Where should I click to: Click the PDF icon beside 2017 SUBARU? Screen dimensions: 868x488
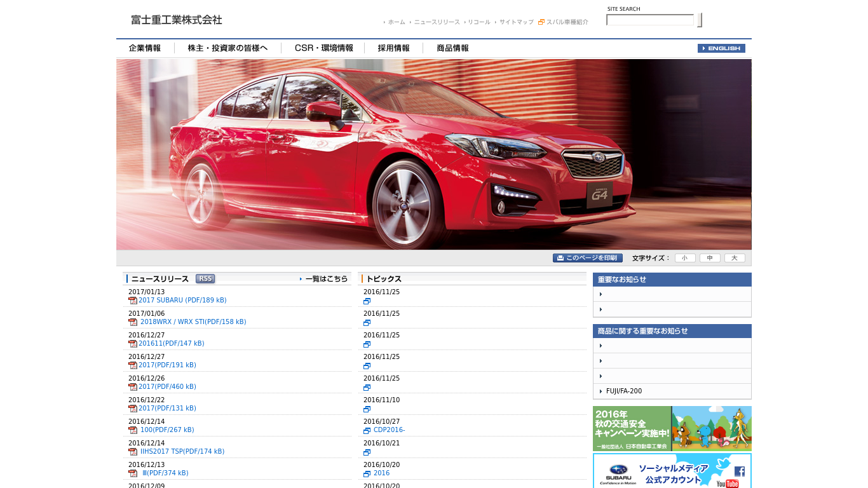pos(132,301)
